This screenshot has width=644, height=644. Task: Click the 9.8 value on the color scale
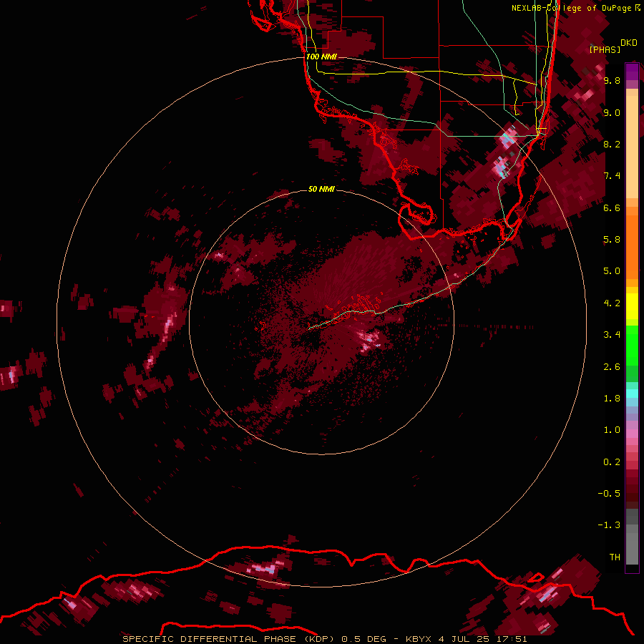pos(612,80)
